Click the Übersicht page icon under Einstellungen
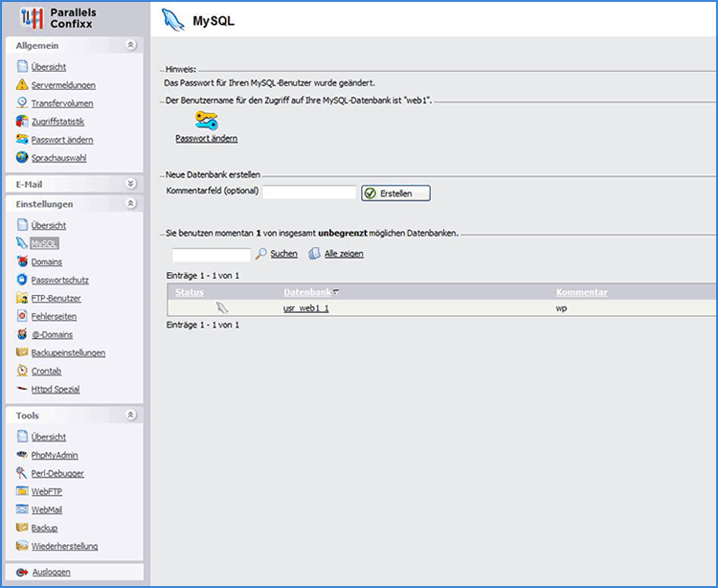 pyautogui.click(x=22, y=225)
